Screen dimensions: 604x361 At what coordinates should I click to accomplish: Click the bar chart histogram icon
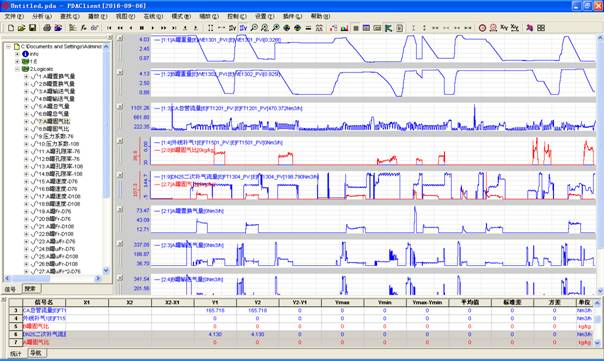(x=344, y=28)
